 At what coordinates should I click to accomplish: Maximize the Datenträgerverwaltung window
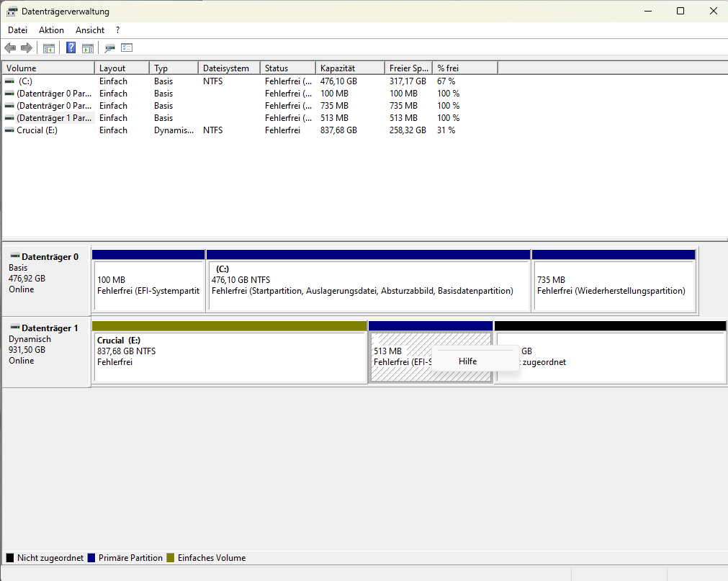point(680,11)
